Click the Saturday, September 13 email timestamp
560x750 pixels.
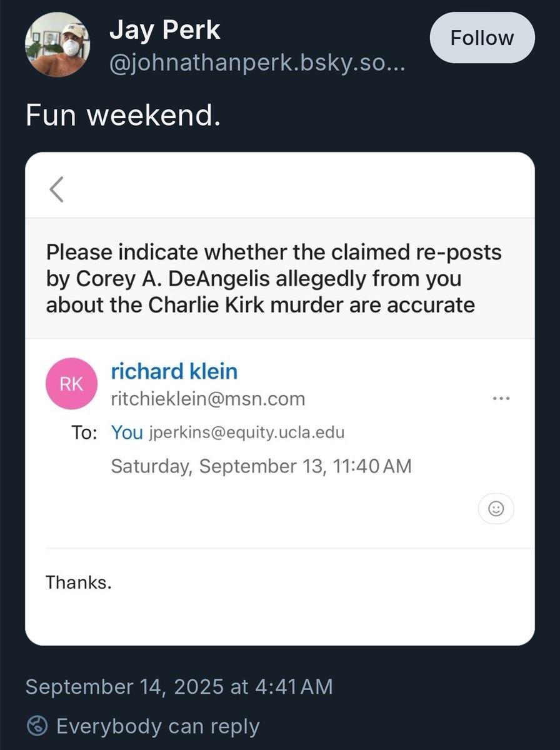(261, 466)
